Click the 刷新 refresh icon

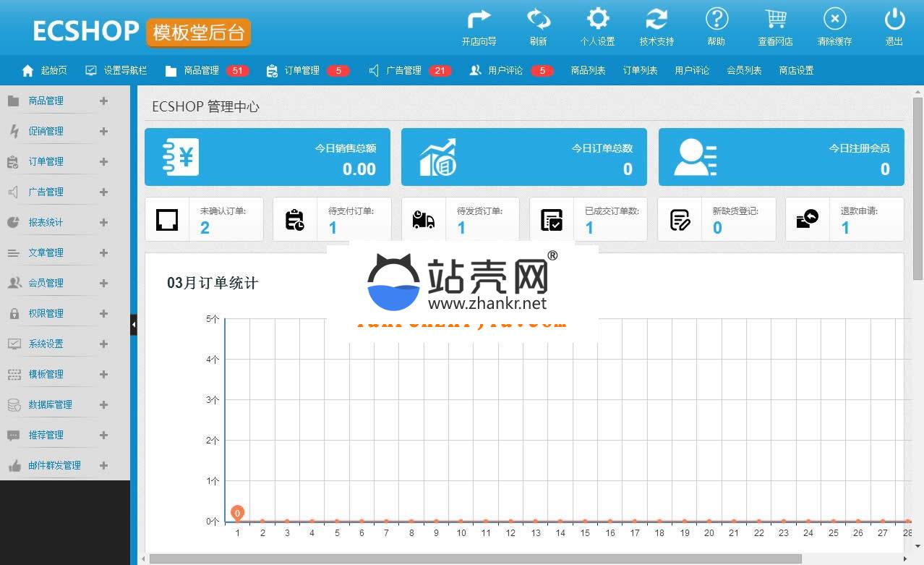[x=538, y=20]
